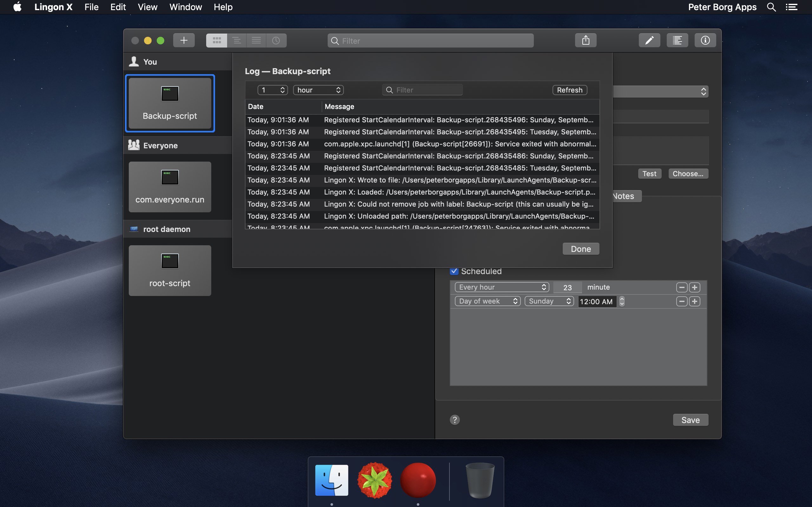Expand the Every hour frequency dropdown
Screen dimensions: 812x507
point(500,287)
